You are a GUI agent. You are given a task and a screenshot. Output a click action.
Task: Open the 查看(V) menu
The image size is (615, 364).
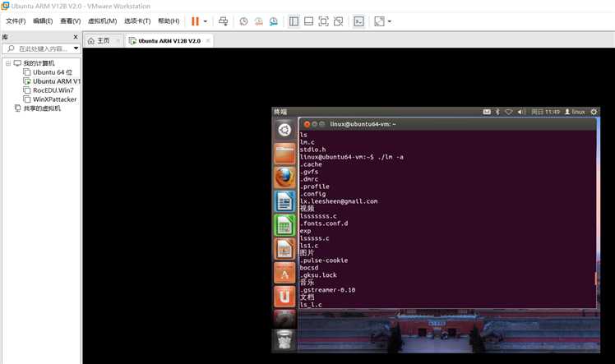tap(70, 21)
